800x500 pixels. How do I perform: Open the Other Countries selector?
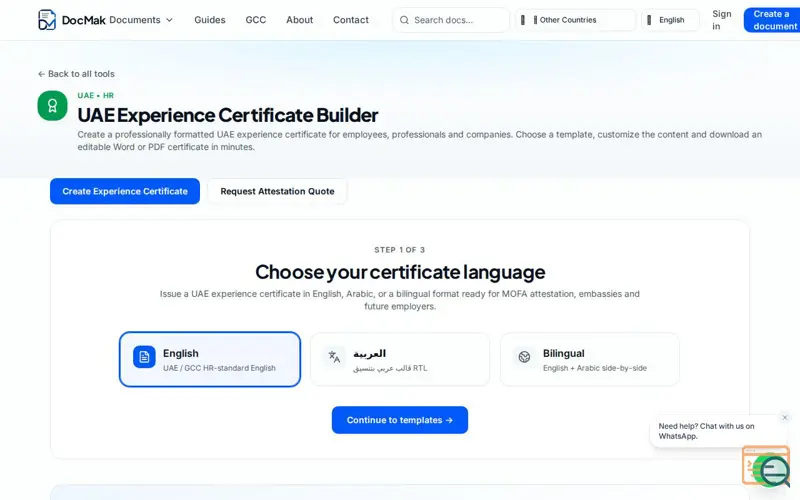point(576,20)
